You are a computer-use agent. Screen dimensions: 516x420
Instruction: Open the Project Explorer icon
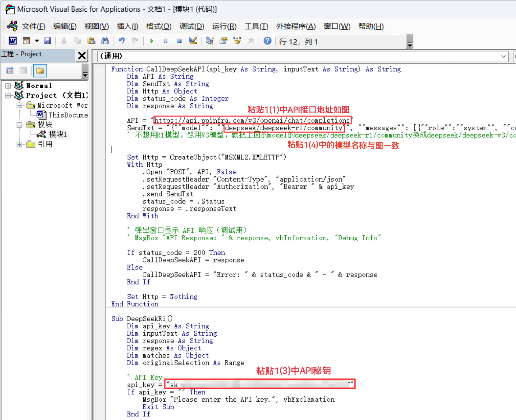pos(210,41)
